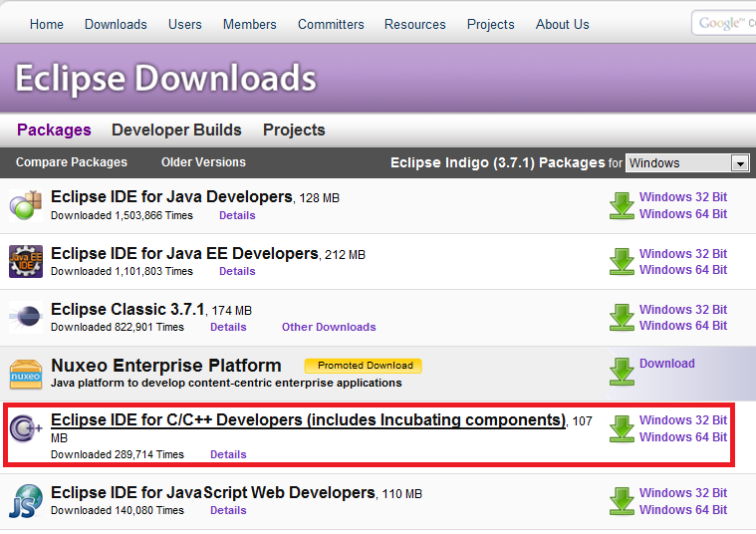The height and width of the screenshot is (534, 756).
Task: Switch to the Developer Builds tab
Action: point(176,130)
